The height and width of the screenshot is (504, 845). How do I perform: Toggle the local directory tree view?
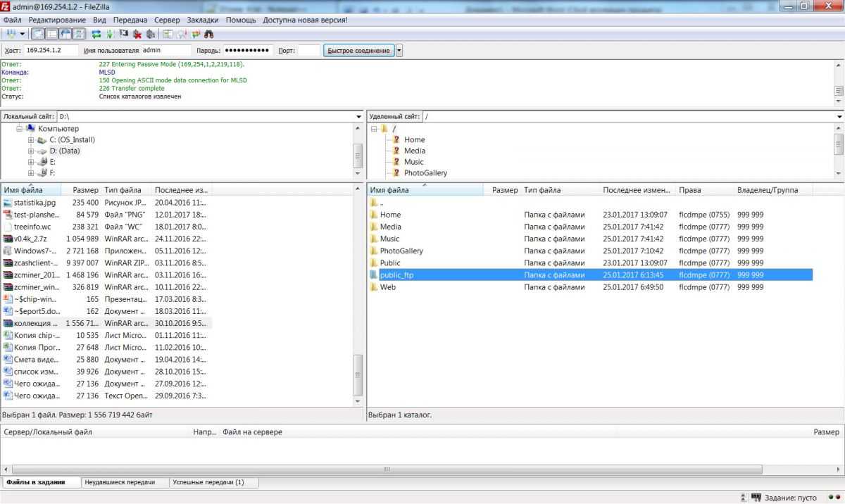tap(51, 34)
